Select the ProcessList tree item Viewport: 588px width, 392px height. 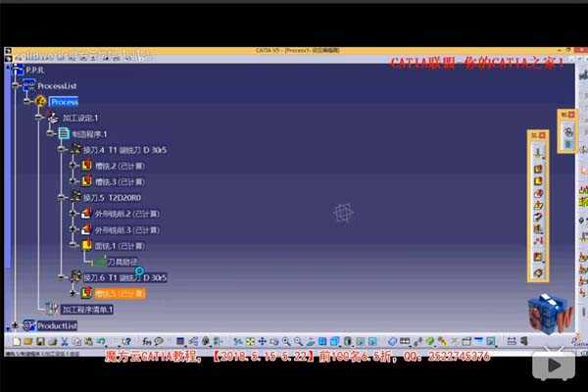click(x=57, y=86)
